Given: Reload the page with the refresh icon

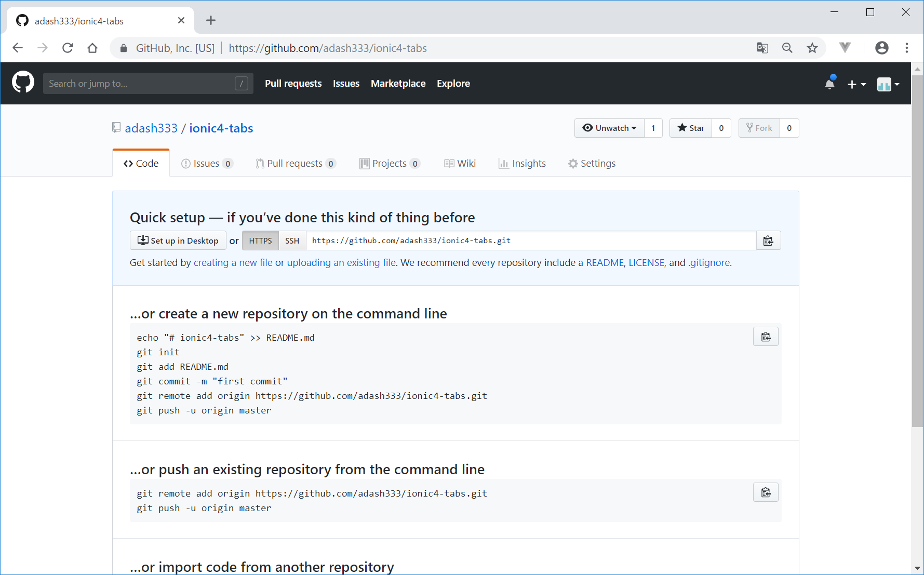Looking at the screenshot, I should click(68, 48).
